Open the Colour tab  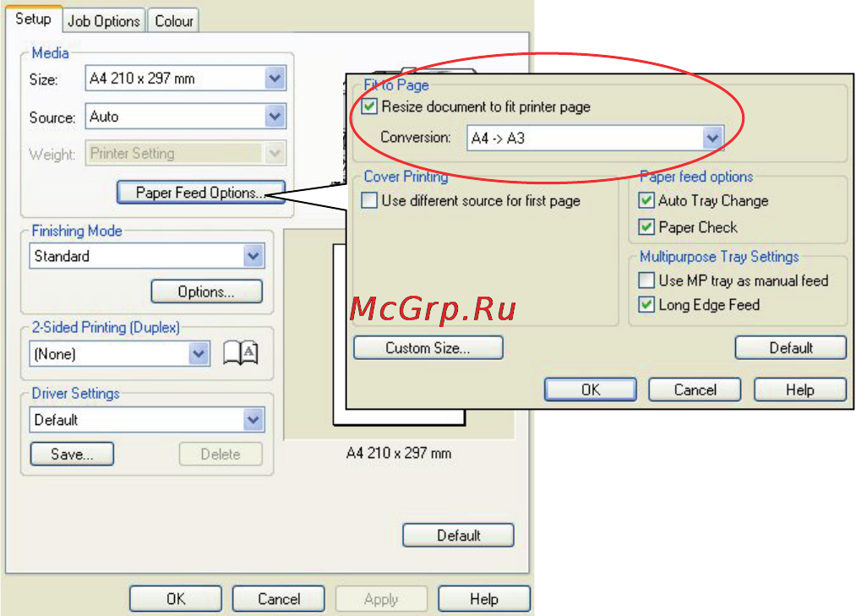point(173,21)
